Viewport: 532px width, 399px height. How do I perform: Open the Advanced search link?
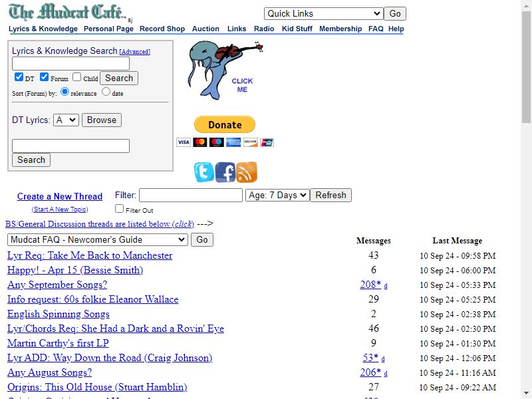pyautogui.click(x=135, y=52)
